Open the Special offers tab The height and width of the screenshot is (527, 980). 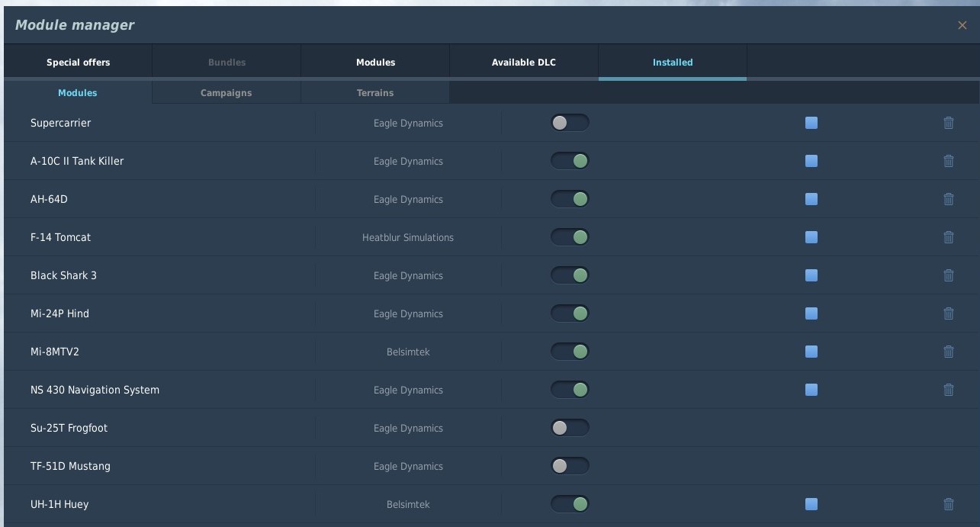(78, 63)
